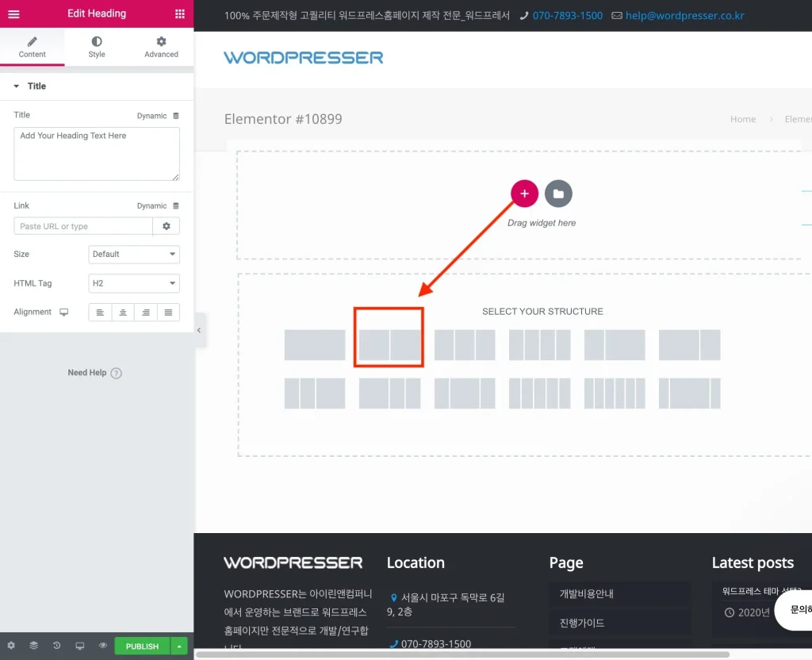Image resolution: width=812 pixels, height=660 pixels.
Task: Click the gray add template folder button
Action: coord(558,194)
